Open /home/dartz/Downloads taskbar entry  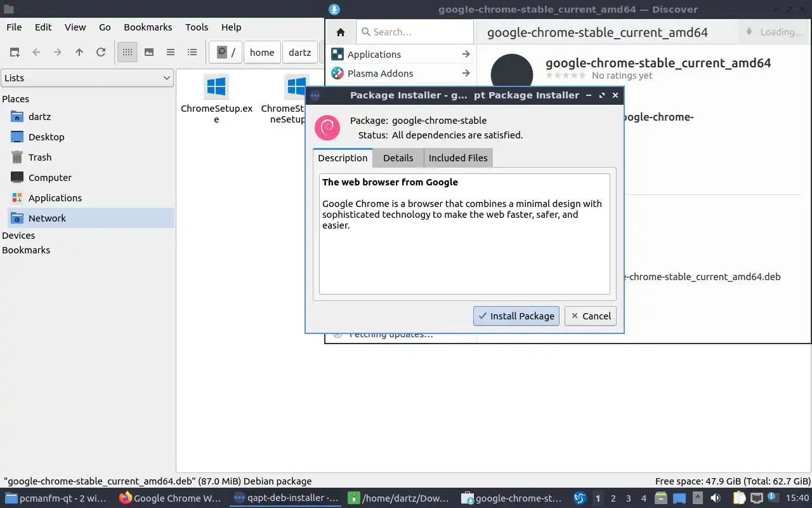[400, 498]
